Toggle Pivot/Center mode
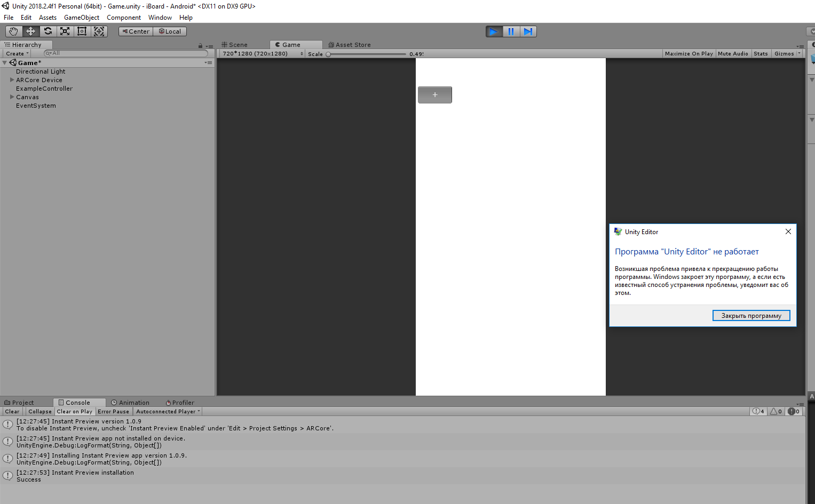 (135, 31)
